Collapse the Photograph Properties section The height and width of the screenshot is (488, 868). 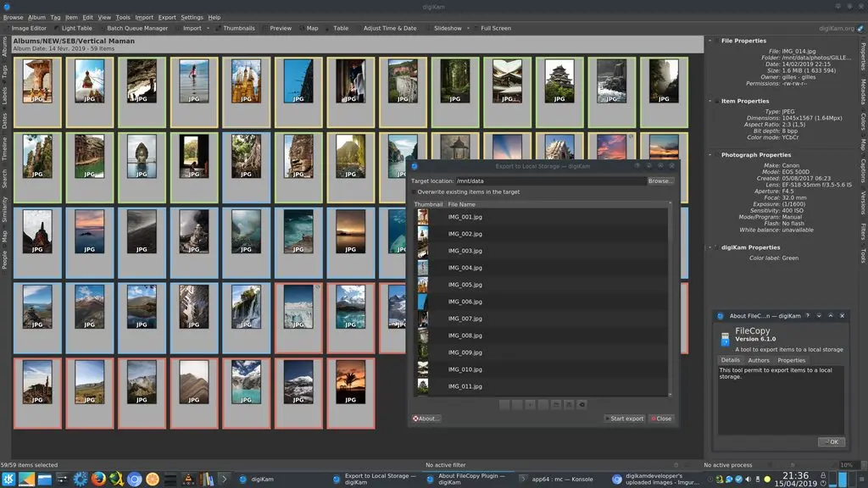tap(711, 155)
